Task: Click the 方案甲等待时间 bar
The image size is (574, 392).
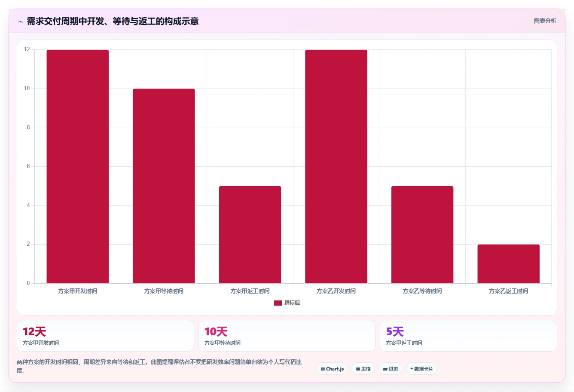Action: click(164, 186)
